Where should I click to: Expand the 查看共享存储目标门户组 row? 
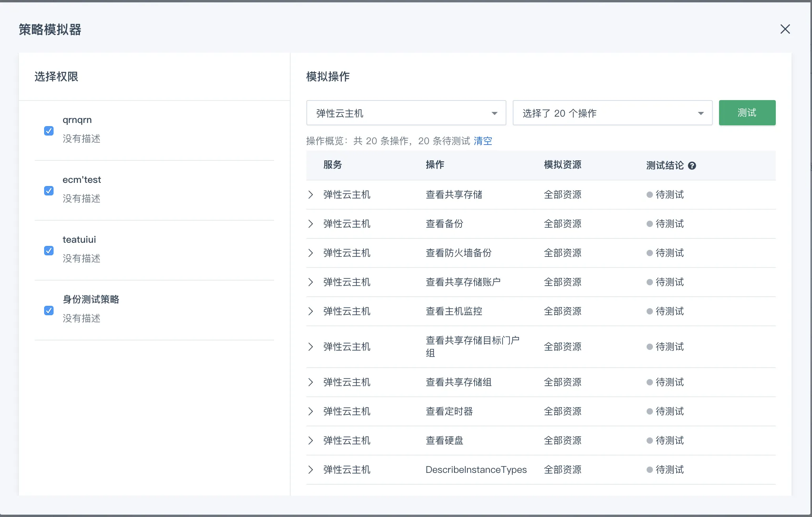coord(311,347)
